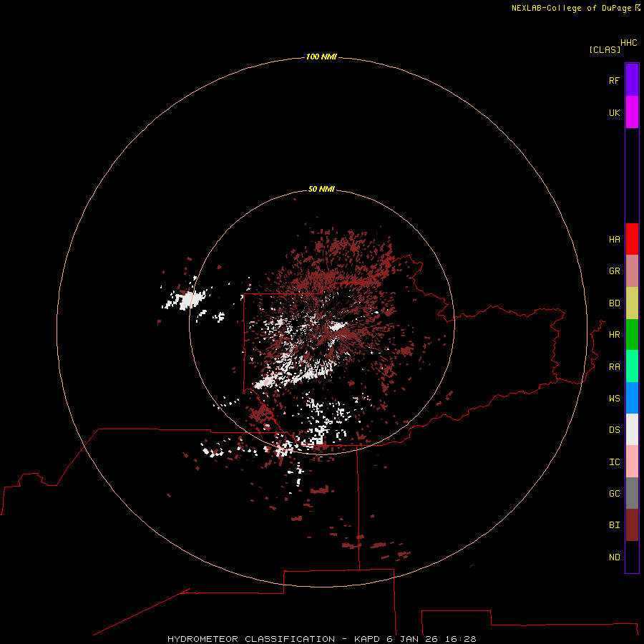Click the HHC product code label

[x=628, y=43]
